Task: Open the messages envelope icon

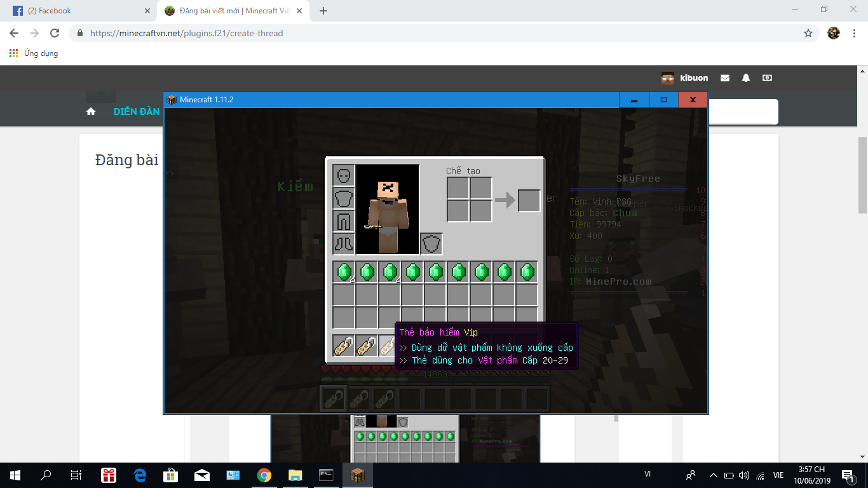Action: (x=725, y=78)
